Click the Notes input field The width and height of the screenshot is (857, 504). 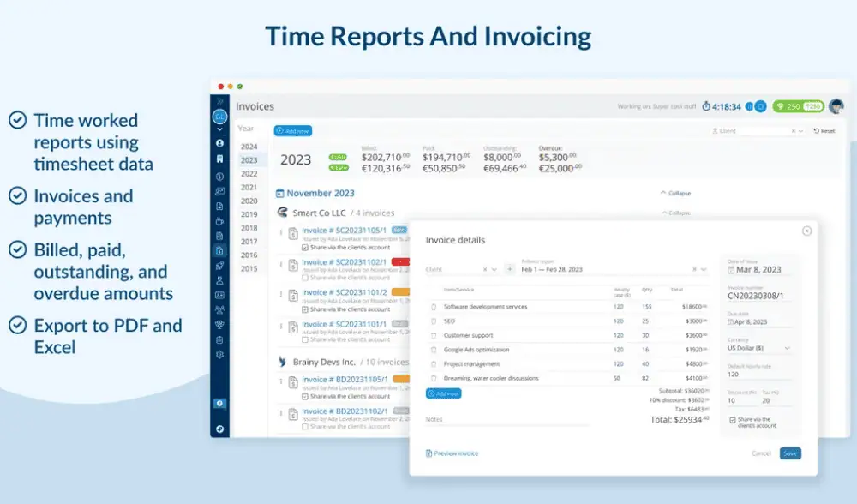click(506, 419)
